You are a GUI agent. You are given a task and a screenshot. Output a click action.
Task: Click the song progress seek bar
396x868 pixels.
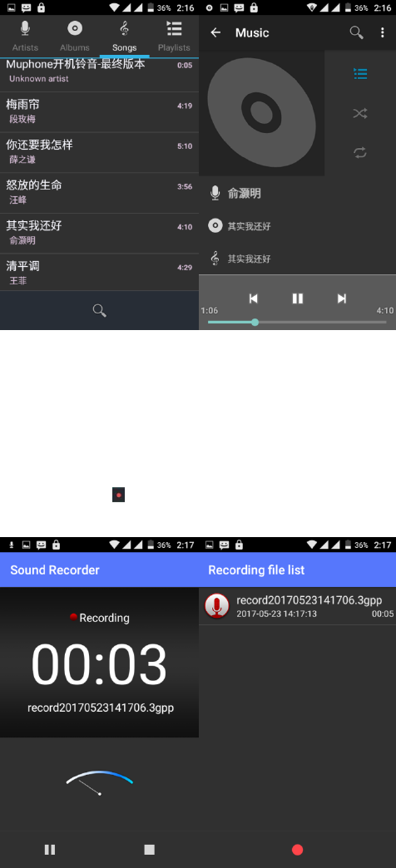click(x=297, y=323)
